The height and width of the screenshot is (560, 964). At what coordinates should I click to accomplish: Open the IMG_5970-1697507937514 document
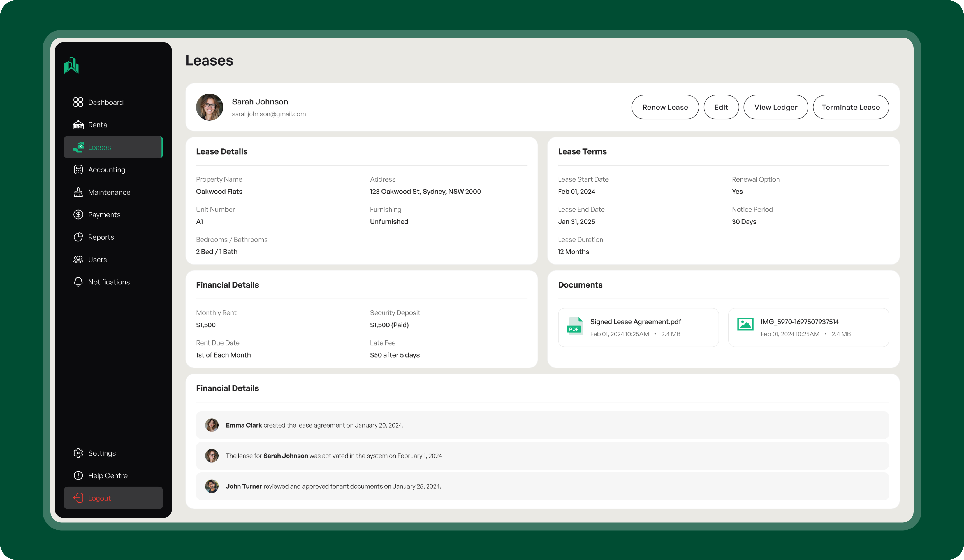[809, 328]
